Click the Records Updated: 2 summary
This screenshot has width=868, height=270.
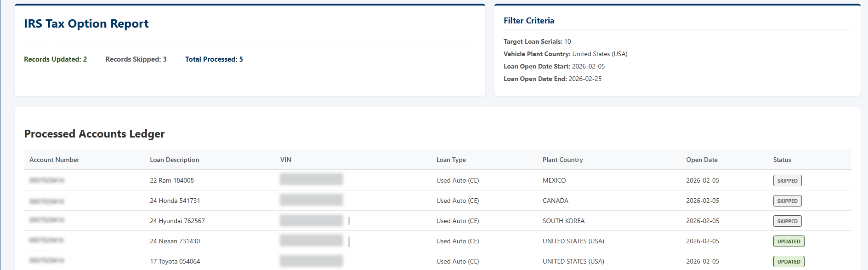click(x=56, y=59)
